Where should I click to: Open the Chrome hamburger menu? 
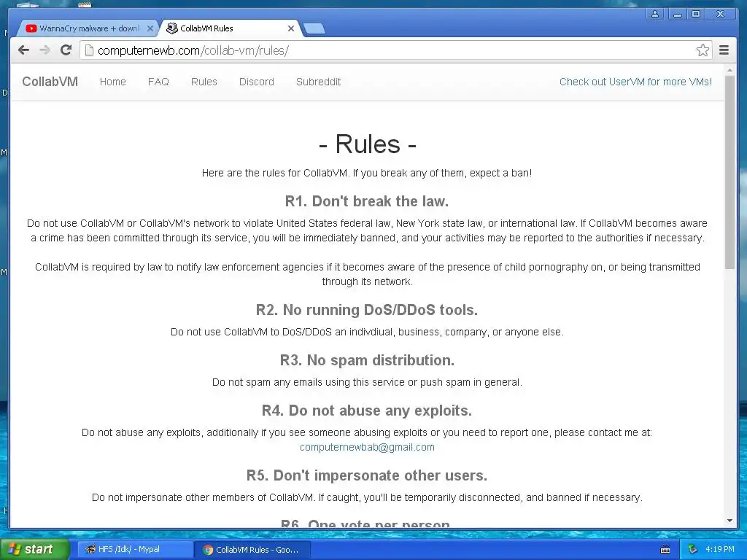[724, 50]
